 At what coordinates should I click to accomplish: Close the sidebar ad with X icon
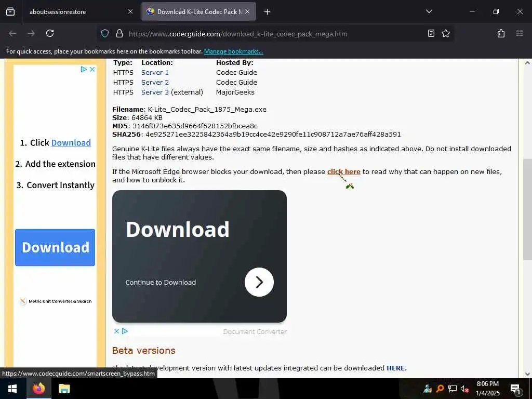92,69
